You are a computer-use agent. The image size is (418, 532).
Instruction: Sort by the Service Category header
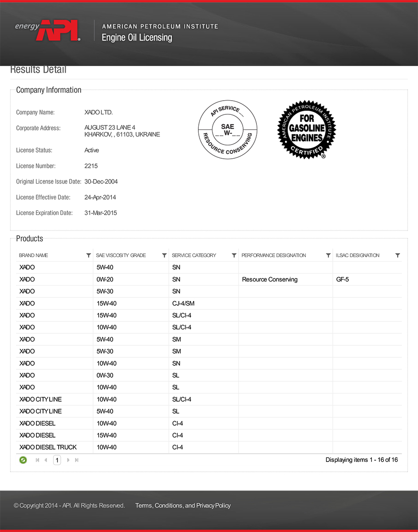194,255
